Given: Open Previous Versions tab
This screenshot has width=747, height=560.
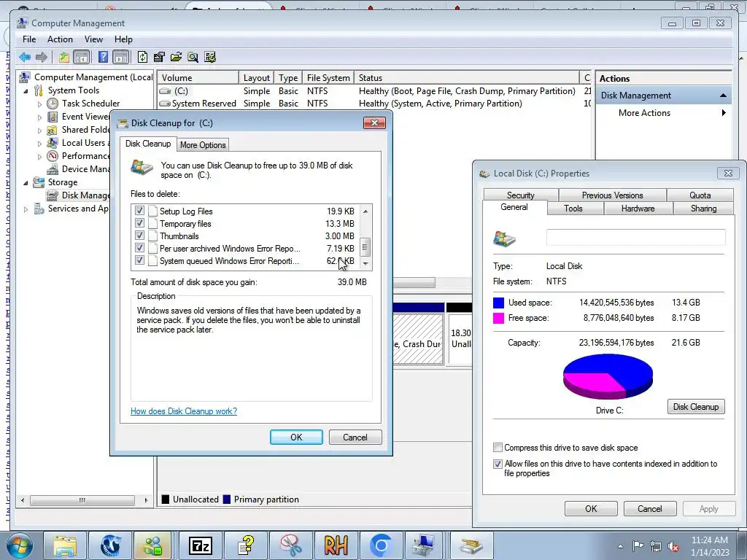Looking at the screenshot, I should pos(612,195).
